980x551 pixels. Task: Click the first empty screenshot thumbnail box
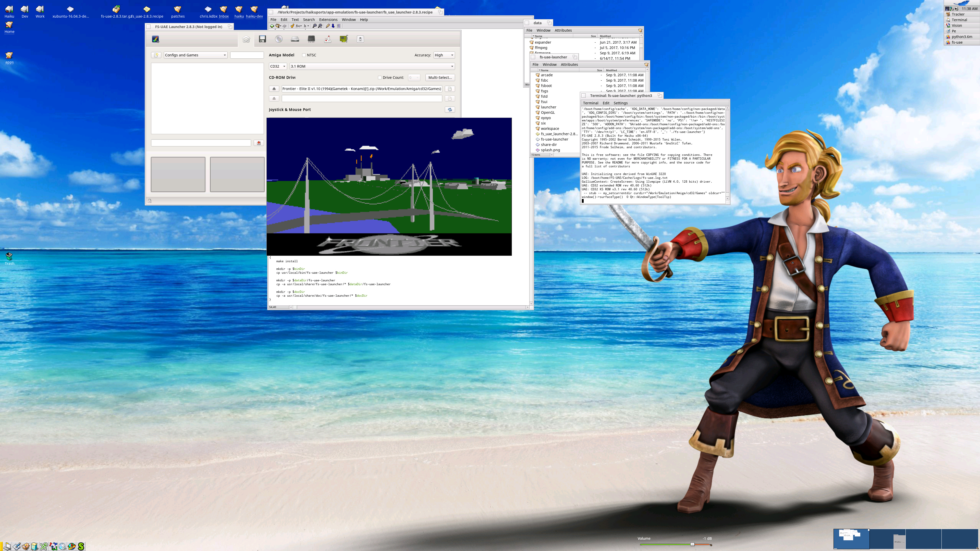[x=178, y=174]
